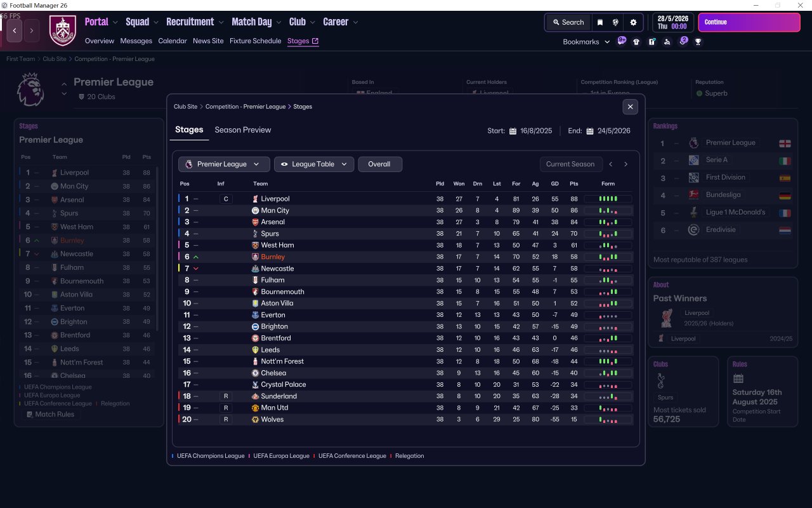Click the Burnley club badge
This screenshot has height=508, width=812.
pyautogui.click(x=62, y=30)
